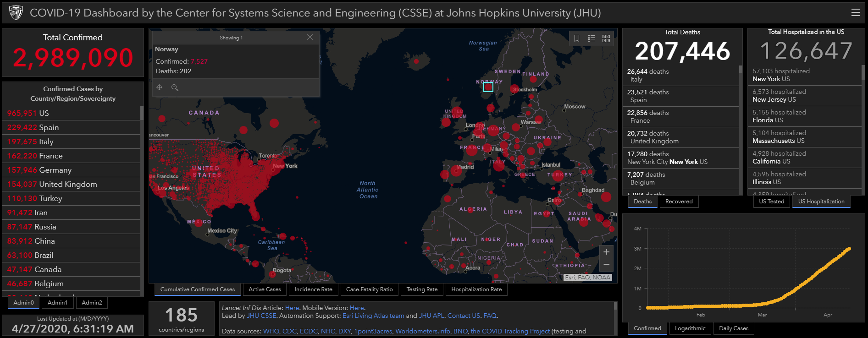This screenshot has width=868, height=338.
Task: Zoom to Norway using magnifier icon
Action: click(x=175, y=87)
